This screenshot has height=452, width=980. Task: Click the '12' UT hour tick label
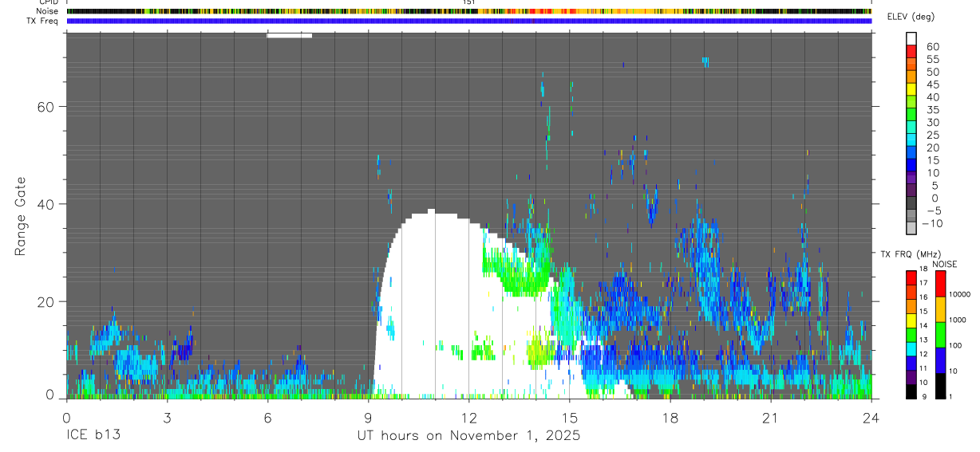pyautogui.click(x=469, y=417)
